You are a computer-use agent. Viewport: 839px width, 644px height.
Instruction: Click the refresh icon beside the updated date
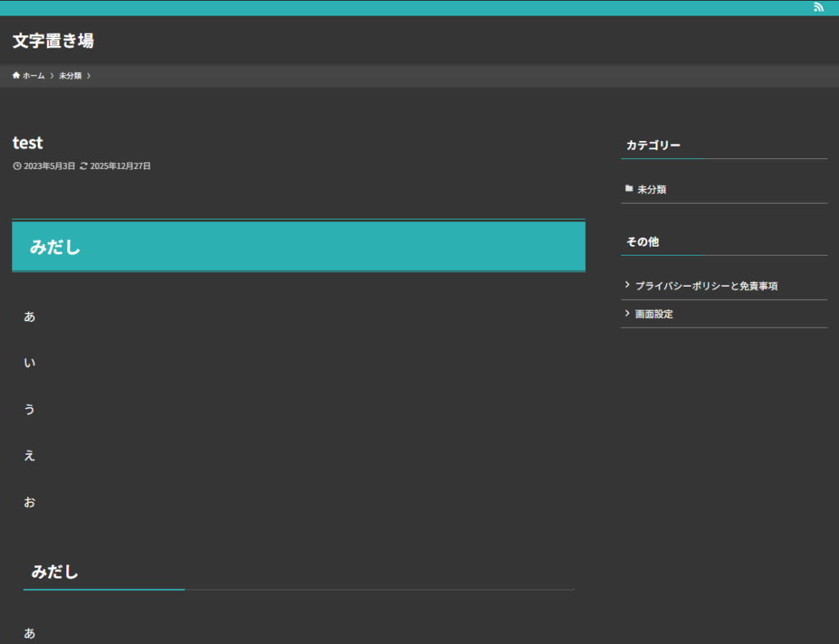point(84,166)
